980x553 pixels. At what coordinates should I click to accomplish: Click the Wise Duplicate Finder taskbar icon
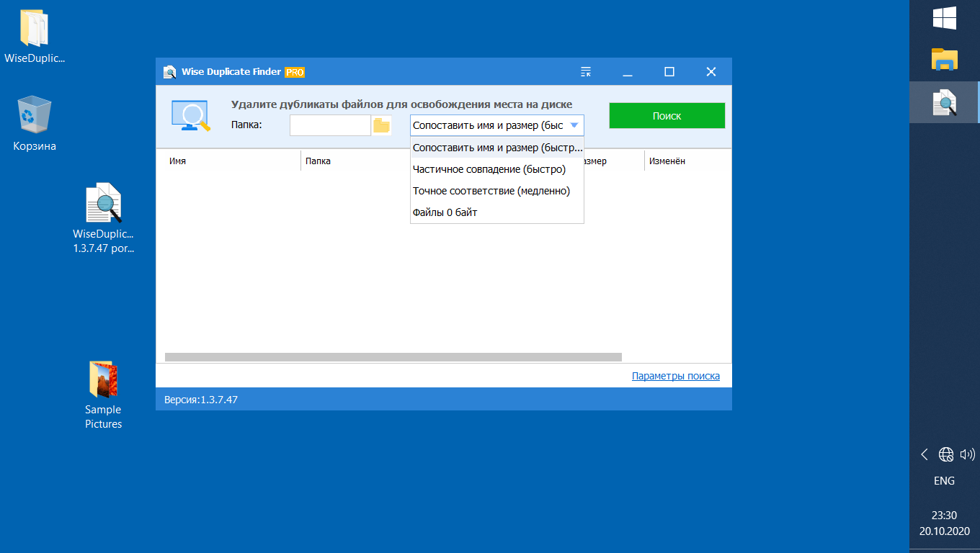[944, 103]
